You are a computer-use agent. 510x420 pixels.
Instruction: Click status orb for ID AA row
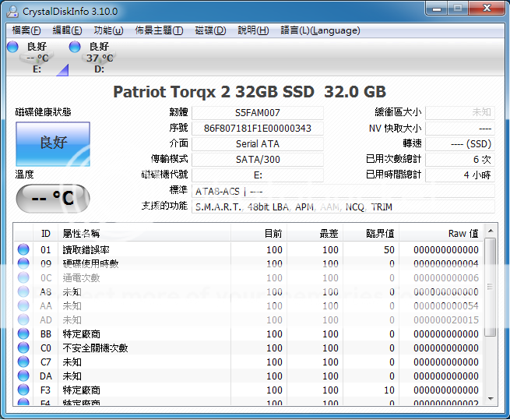pos(23,305)
